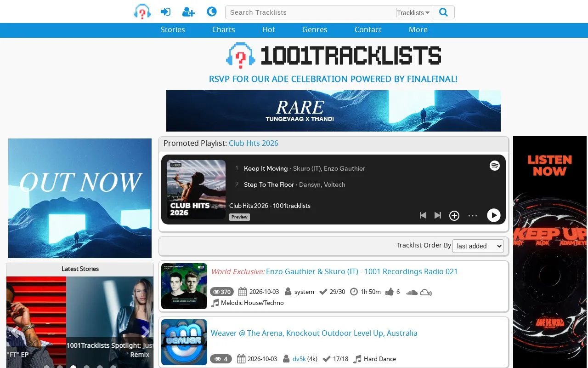The width and height of the screenshot is (588, 368).
Task: Skip to next track in Spotify player
Action: pyautogui.click(x=438, y=215)
